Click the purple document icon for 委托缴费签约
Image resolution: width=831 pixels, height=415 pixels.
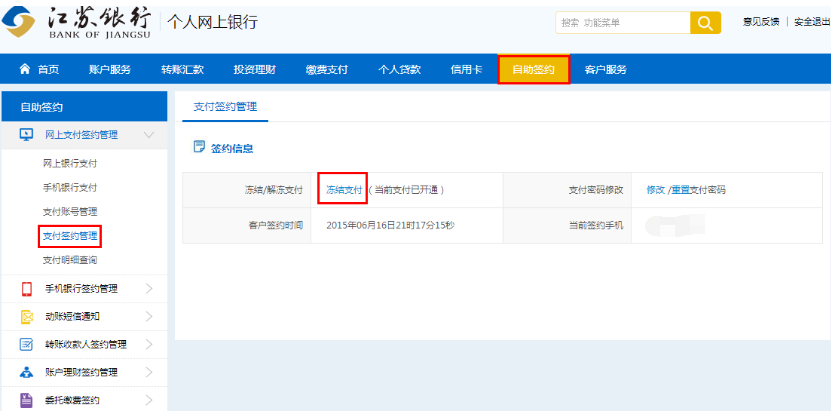tap(27, 401)
